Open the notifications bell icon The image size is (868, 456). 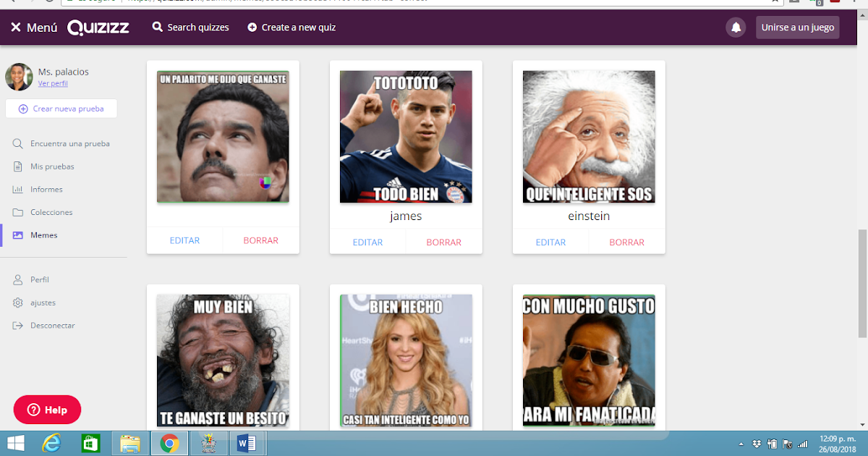736,27
